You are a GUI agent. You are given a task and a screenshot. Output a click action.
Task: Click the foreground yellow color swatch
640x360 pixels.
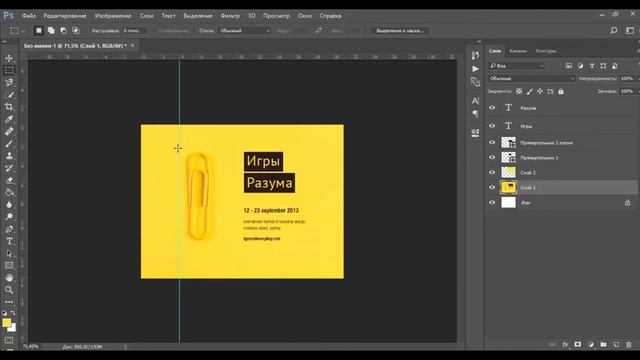7,323
